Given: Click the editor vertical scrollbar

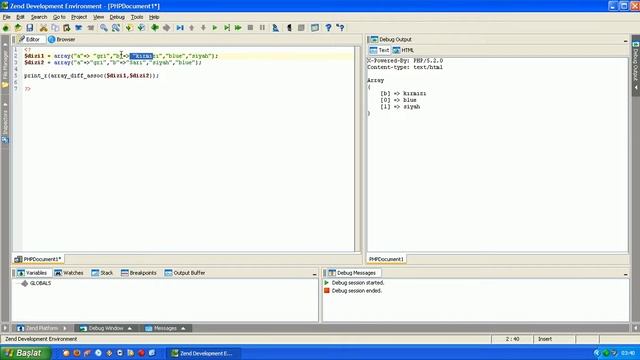Looking at the screenshot, I should point(358,149).
